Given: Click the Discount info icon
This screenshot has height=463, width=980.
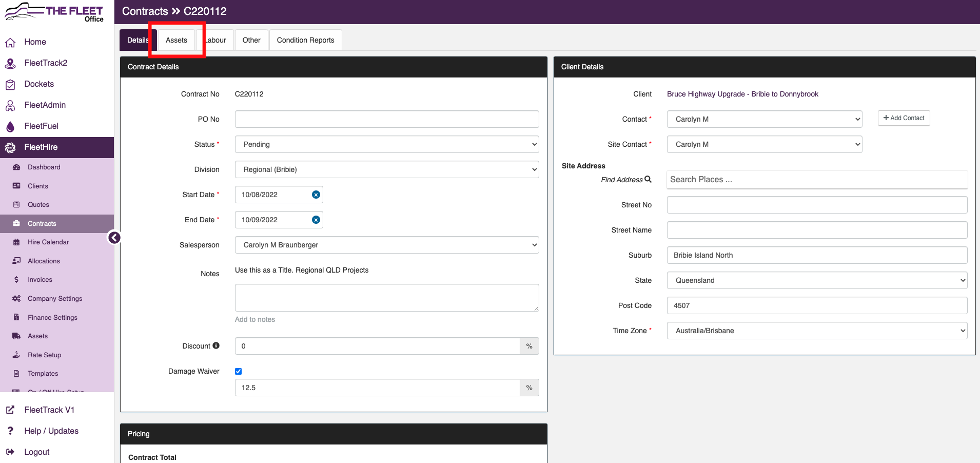Looking at the screenshot, I should [216, 345].
